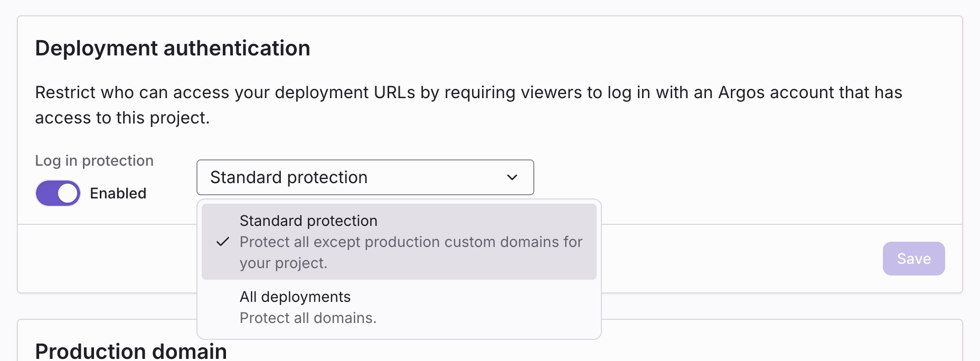980x361 pixels.
Task: Toggle the Log in protection Enabled switch
Action: click(x=58, y=193)
